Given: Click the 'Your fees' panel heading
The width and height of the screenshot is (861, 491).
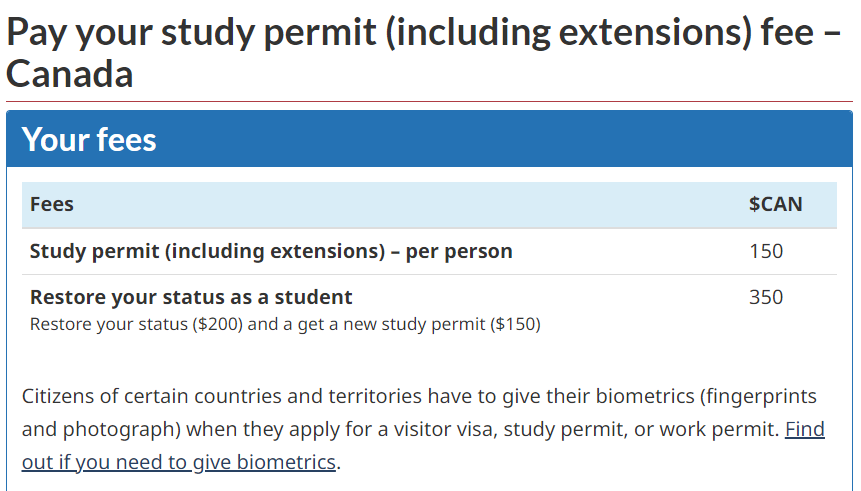Looking at the screenshot, I should coord(89,139).
